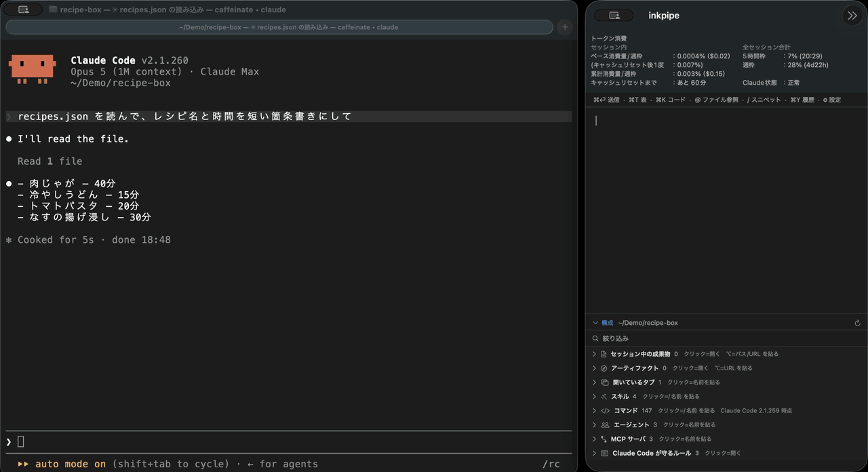The width and height of the screenshot is (868, 472).
Task: Collapse inkpipe panel with double-chevron button
Action: 852,16
